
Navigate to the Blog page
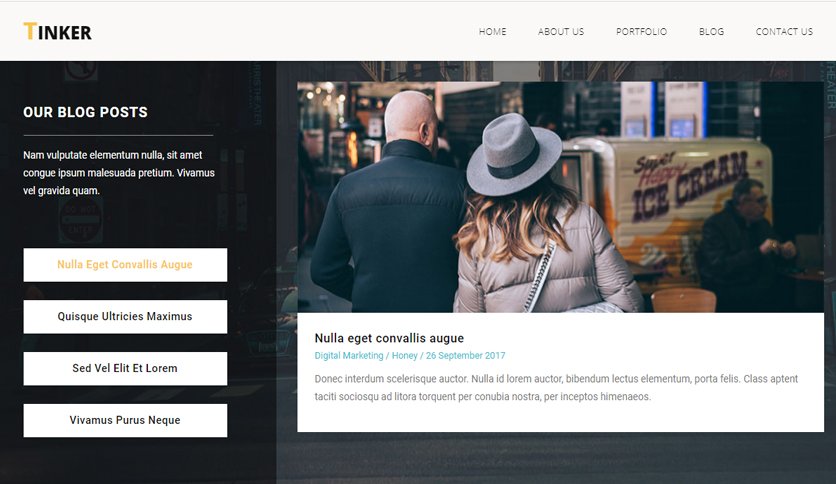pos(711,31)
